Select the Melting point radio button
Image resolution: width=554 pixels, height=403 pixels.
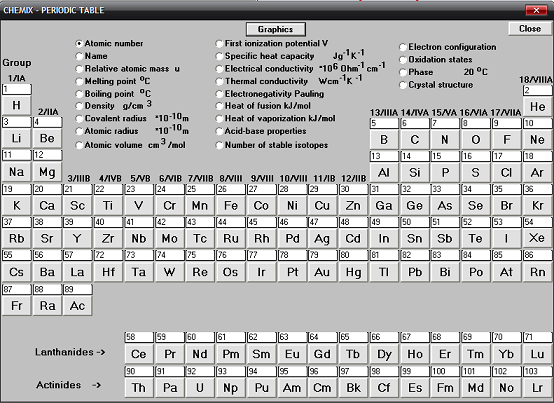79,82
